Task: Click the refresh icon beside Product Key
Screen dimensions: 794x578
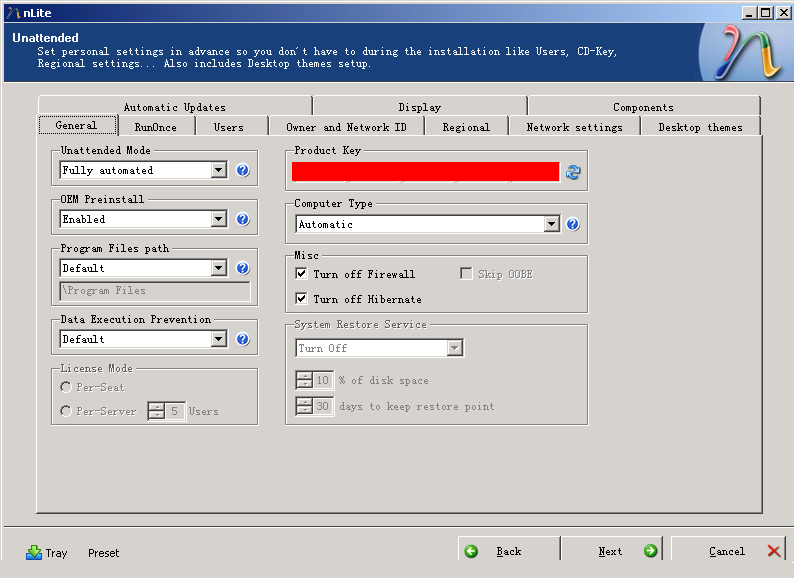Action: point(573,172)
